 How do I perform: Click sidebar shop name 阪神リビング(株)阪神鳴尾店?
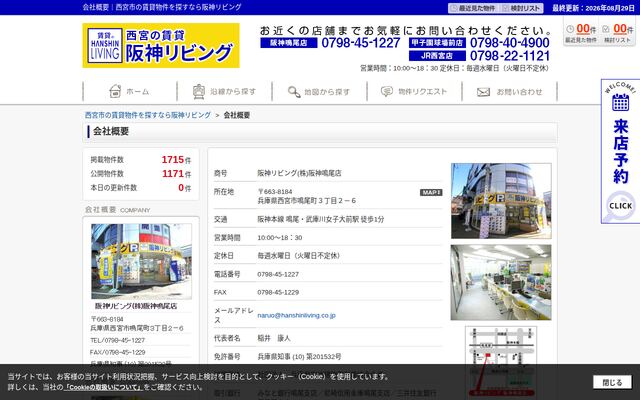point(136,306)
